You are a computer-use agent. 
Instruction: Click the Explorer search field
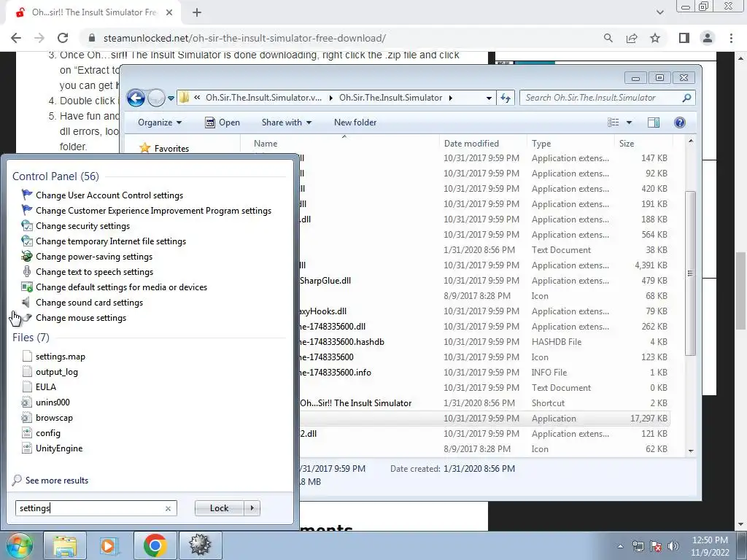[x=608, y=98]
